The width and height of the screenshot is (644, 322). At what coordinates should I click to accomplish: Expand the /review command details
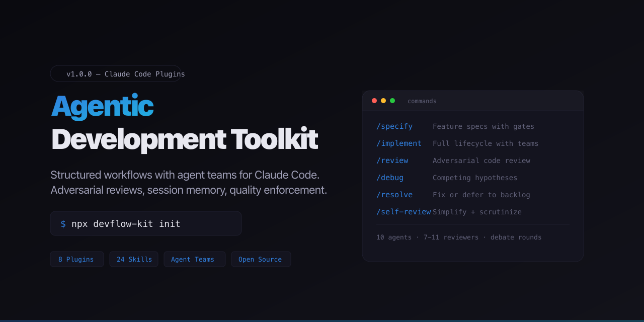(x=392, y=160)
